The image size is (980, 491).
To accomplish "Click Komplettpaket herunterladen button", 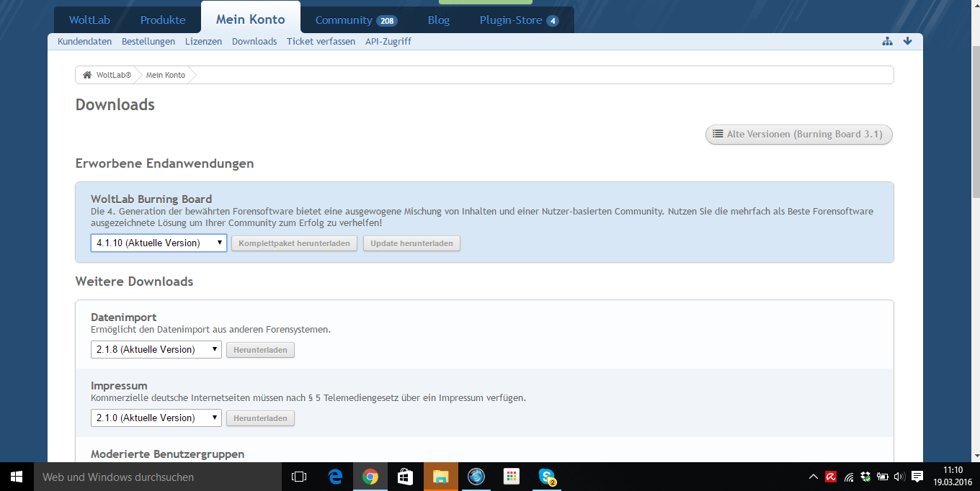I will pos(295,243).
